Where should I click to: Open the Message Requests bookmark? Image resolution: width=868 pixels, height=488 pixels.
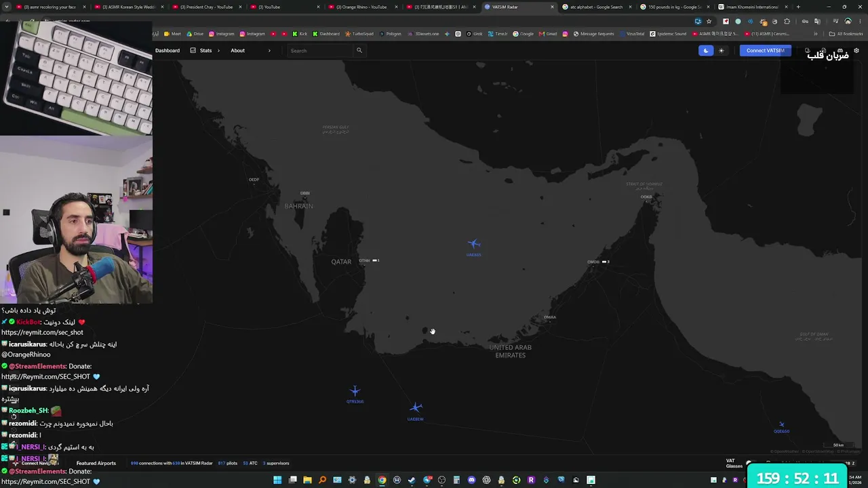[x=593, y=34]
